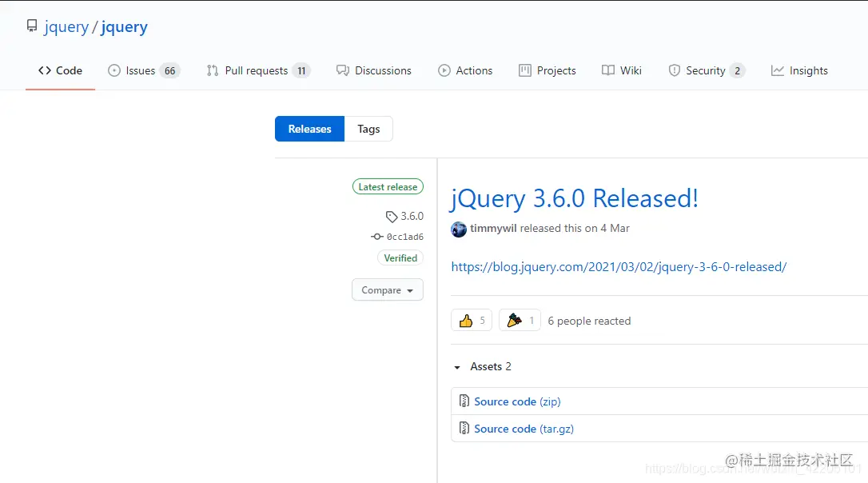Click the commit icon beside 0cc1ad6

pyautogui.click(x=377, y=237)
